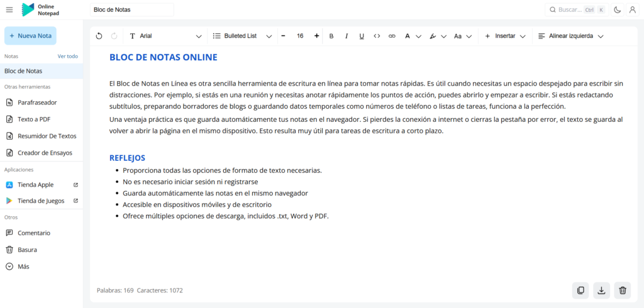Expand the Bulleted List dropdown

242,36
